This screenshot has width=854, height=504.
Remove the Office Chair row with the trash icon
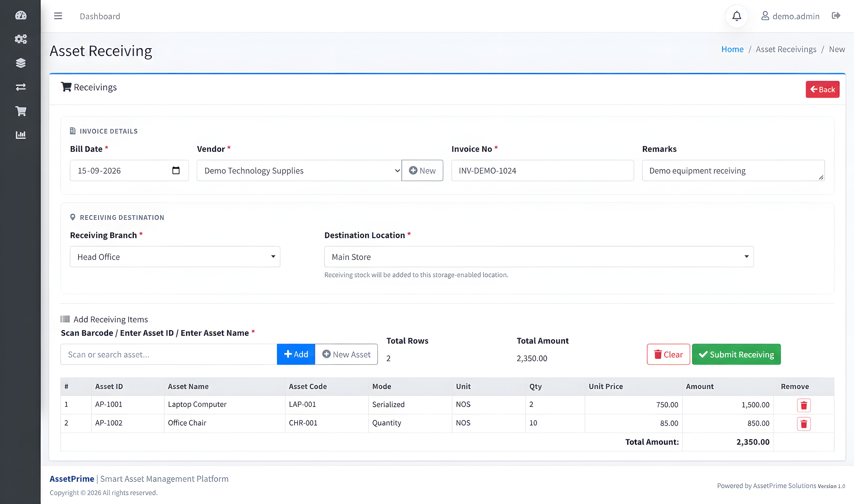click(x=804, y=423)
